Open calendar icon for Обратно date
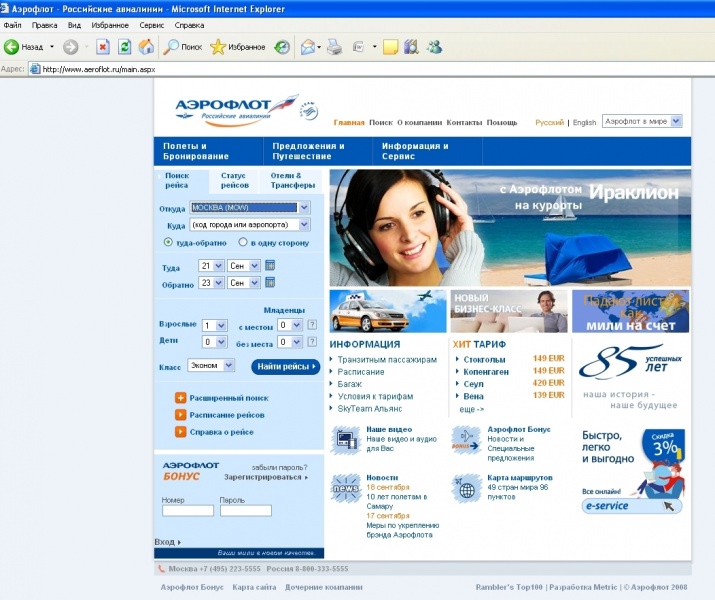This screenshot has width=715, height=600. pos(270,283)
